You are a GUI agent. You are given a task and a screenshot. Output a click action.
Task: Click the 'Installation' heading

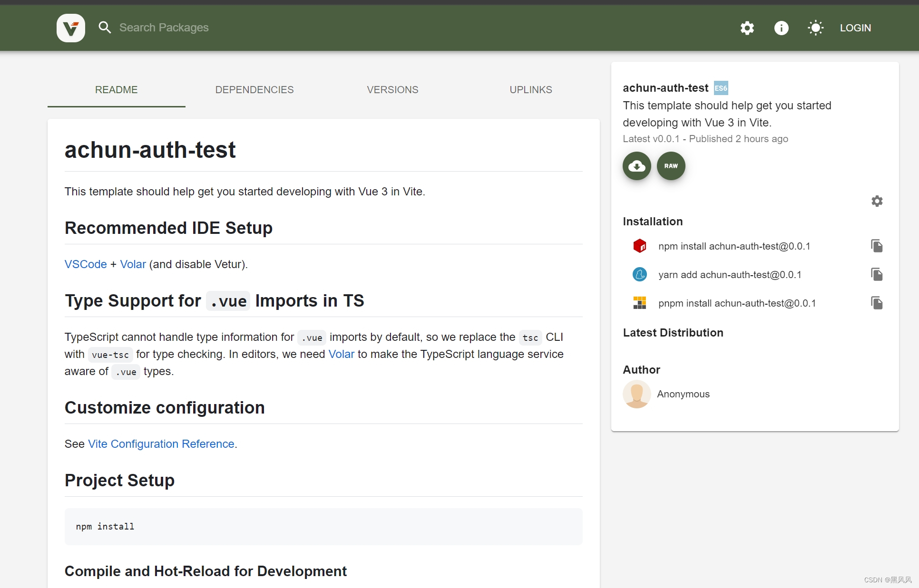click(x=653, y=222)
